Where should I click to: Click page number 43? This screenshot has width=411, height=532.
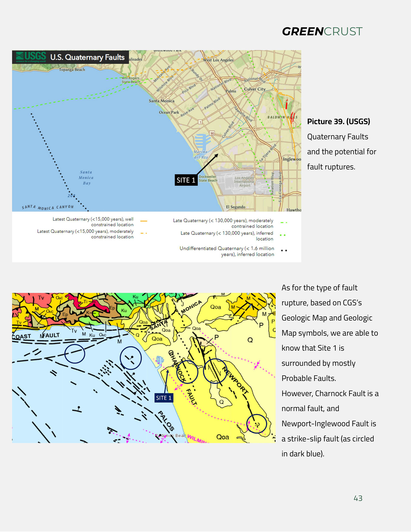click(x=358, y=498)
